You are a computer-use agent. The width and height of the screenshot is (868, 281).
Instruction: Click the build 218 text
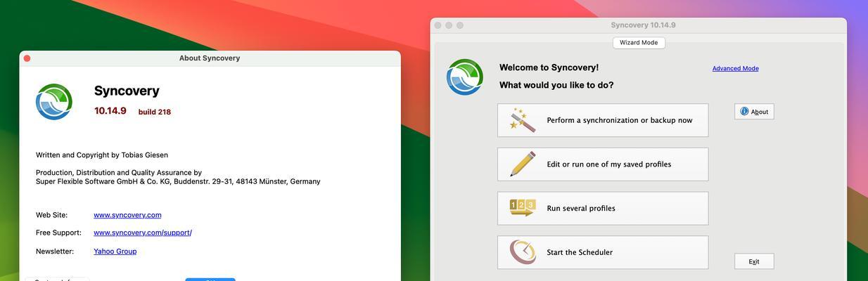154,112
